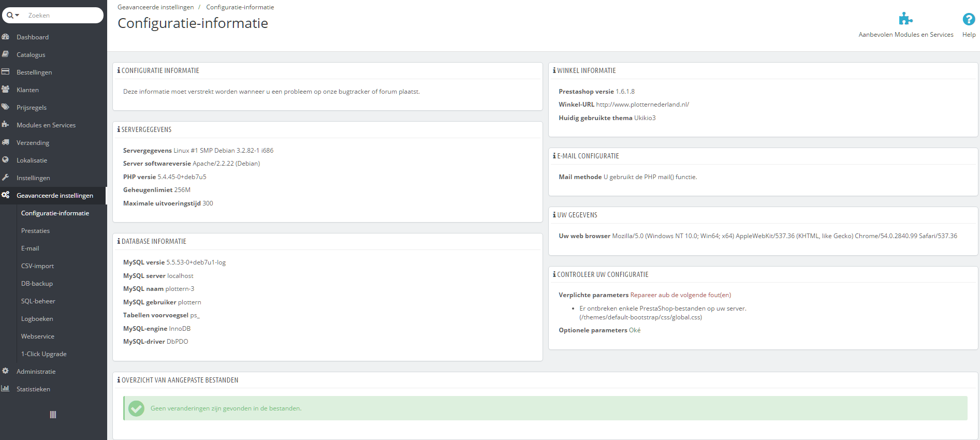Click the Dashboard speedometer icon

pos(5,37)
